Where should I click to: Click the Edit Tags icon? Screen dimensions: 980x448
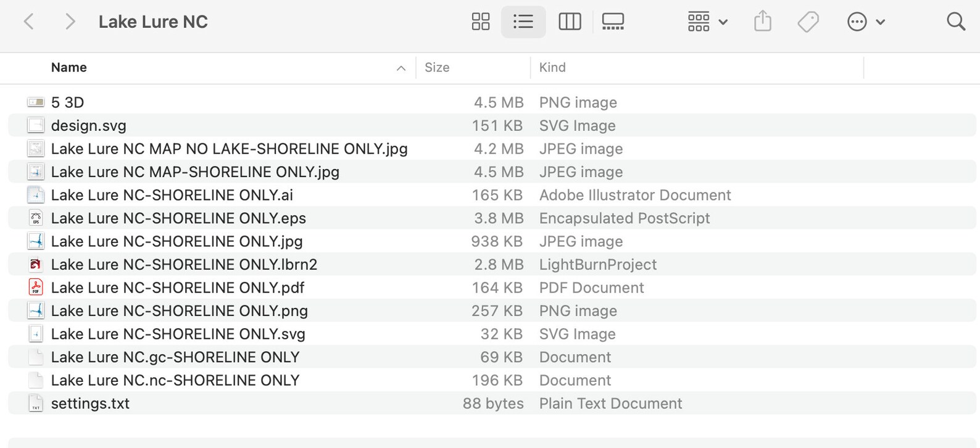pos(808,22)
